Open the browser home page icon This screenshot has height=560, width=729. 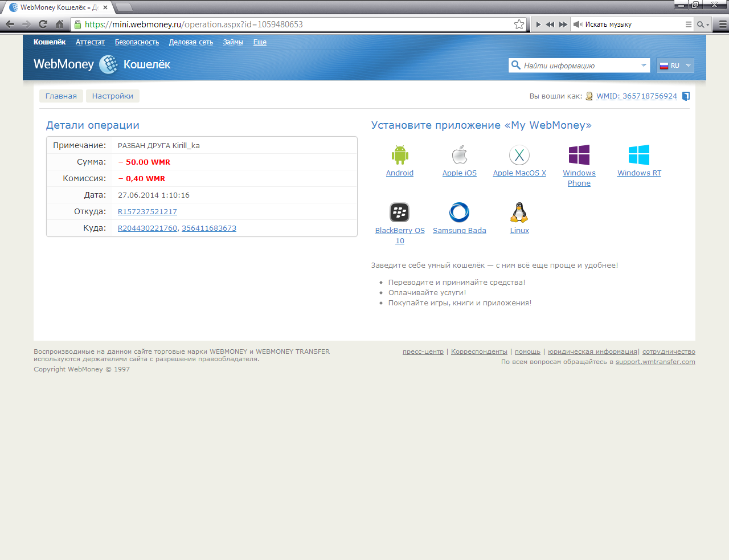(59, 24)
